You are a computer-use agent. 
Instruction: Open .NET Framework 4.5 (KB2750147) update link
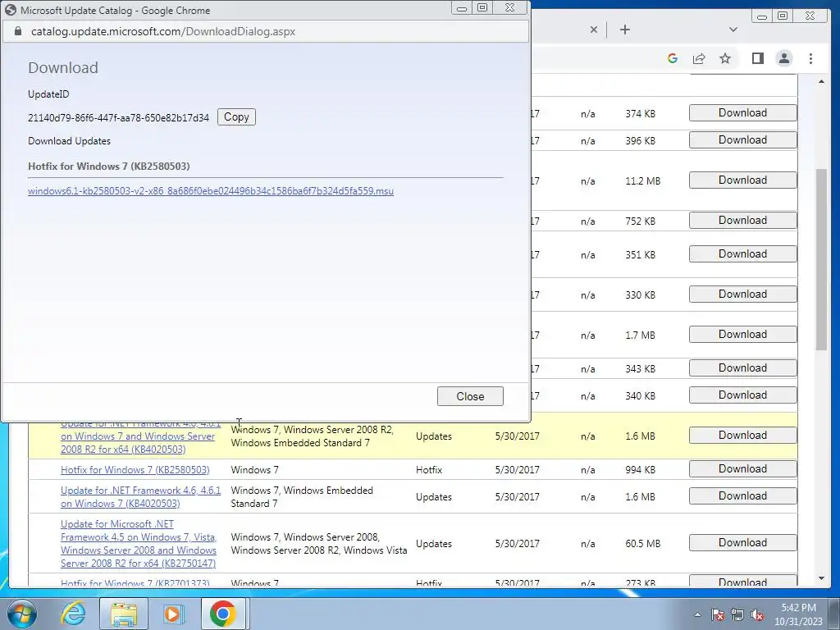pyautogui.click(x=139, y=543)
